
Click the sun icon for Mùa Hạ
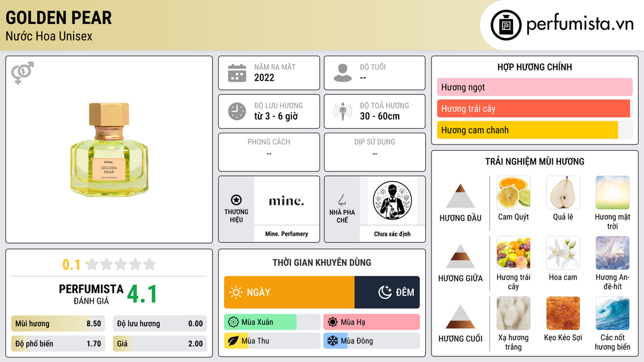[x=333, y=322]
